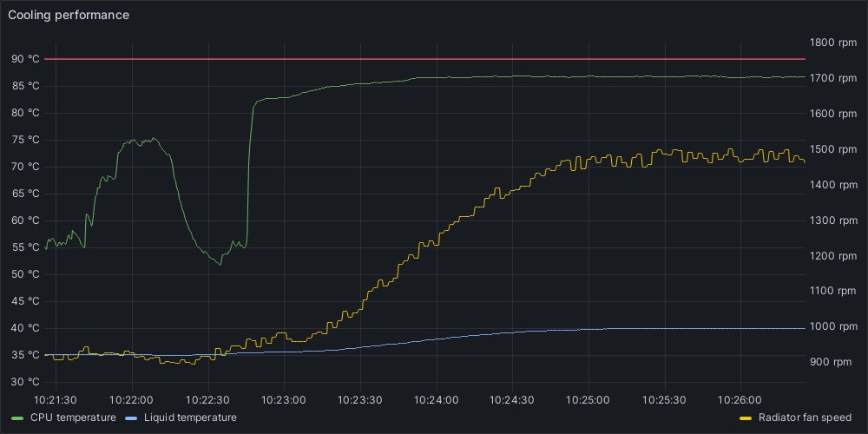Image resolution: width=868 pixels, height=434 pixels.
Task: Select the 10:21:30 tick on time axis
Action: (56, 400)
